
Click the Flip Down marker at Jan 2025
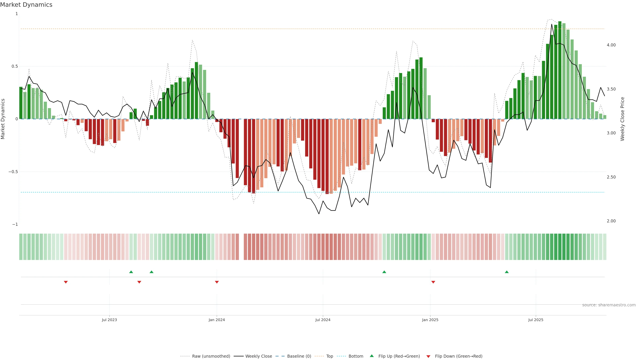(x=433, y=282)
